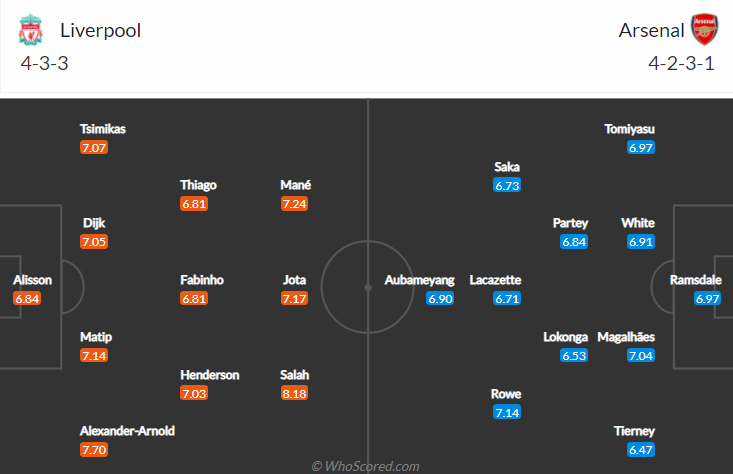Viewport: 733px width, 474px height.
Task: Open Tsimikas player link
Action: click(103, 129)
